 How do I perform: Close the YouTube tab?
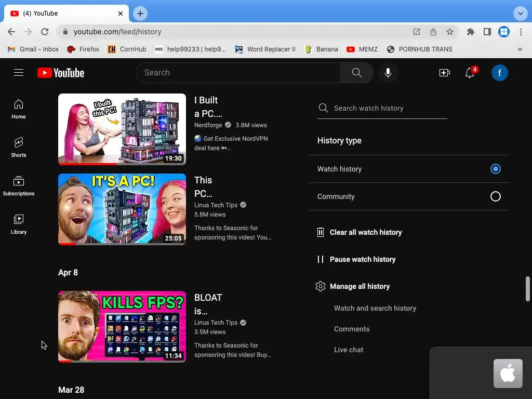[x=121, y=14]
